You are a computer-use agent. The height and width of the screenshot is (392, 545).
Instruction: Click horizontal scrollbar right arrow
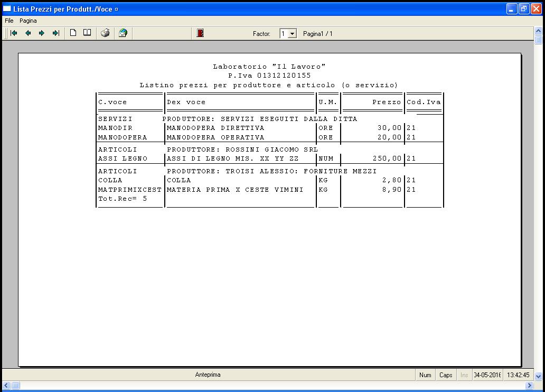529,385
